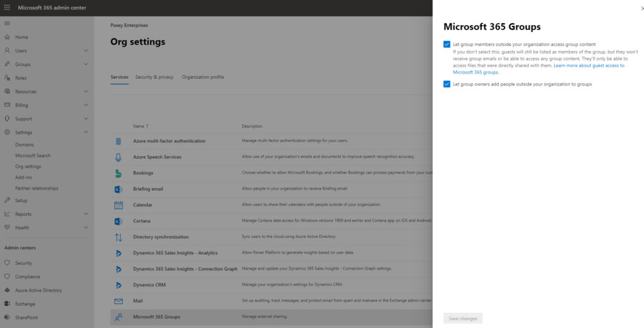Image resolution: width=644 pixels, height=328 pixels.
Task: Click the Azure multi-factor authentication icon
Action: tap(118, 141)
